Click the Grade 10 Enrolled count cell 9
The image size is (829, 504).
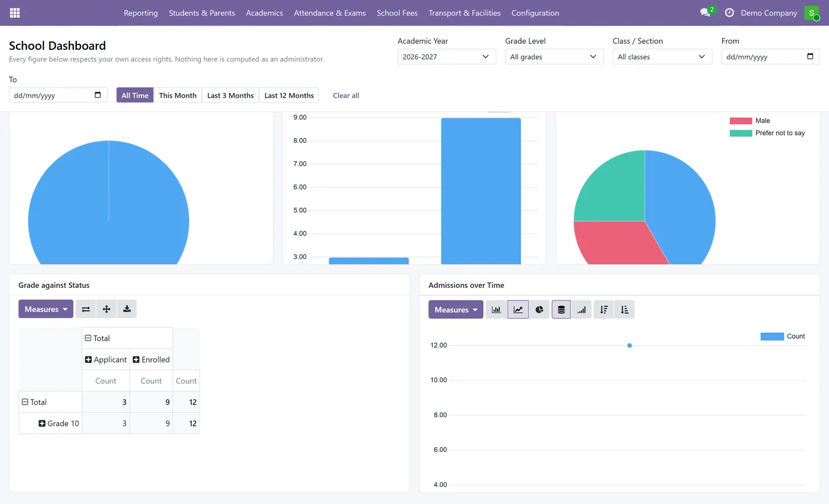click(151, 423)
